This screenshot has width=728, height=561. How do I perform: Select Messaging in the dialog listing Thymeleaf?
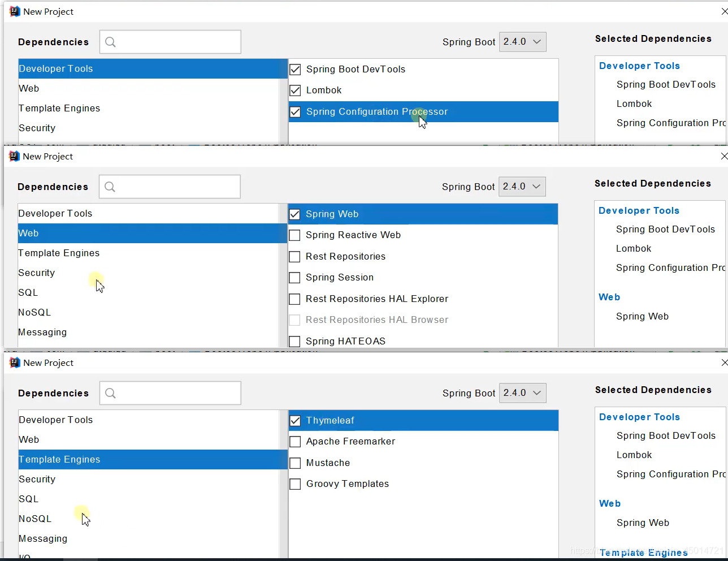pos(149,538)
